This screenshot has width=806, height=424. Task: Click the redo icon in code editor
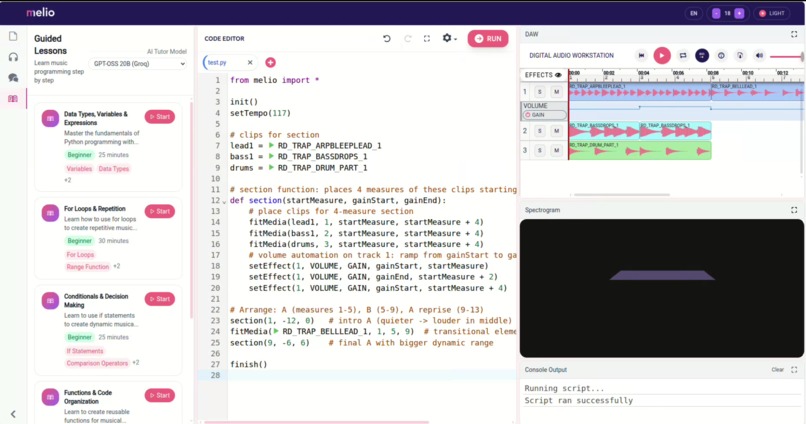(x=408, y=39)
